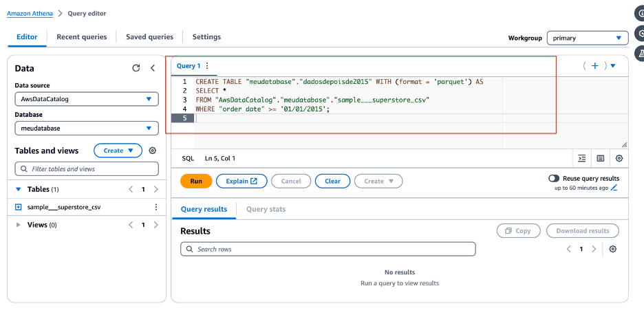Click the CREATE TABLE line in editor
Screen dimensions: 644x319
click(x=339, y=82)
